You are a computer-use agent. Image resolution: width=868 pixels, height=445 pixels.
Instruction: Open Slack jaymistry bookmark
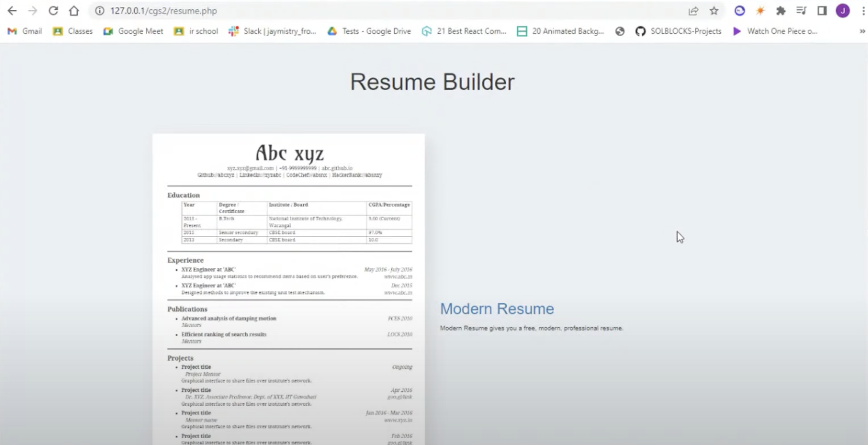click(x=272, y=31)
